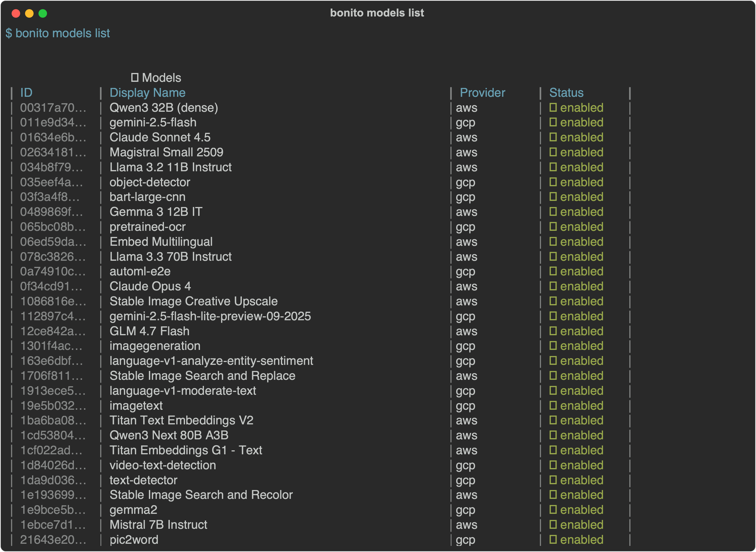Select the command text 'bonito models list'
756x552 pixels.
[x=63, y=33]
